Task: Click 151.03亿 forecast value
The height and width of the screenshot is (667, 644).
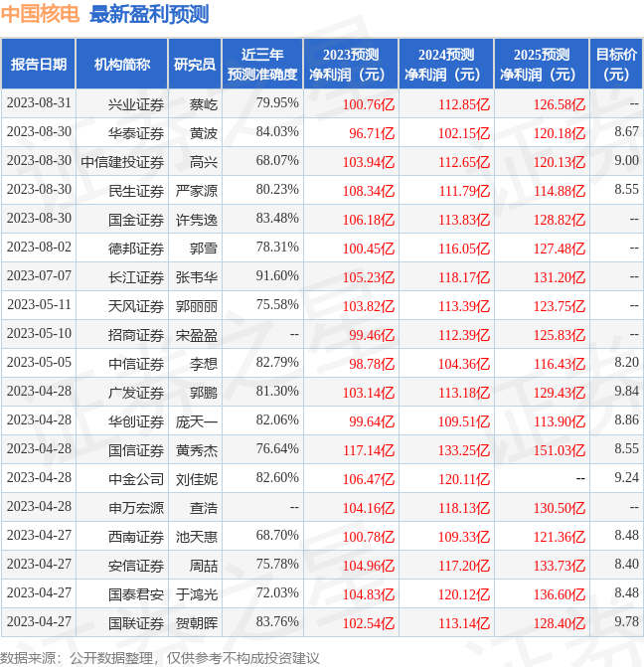Action: pos(560,450)
